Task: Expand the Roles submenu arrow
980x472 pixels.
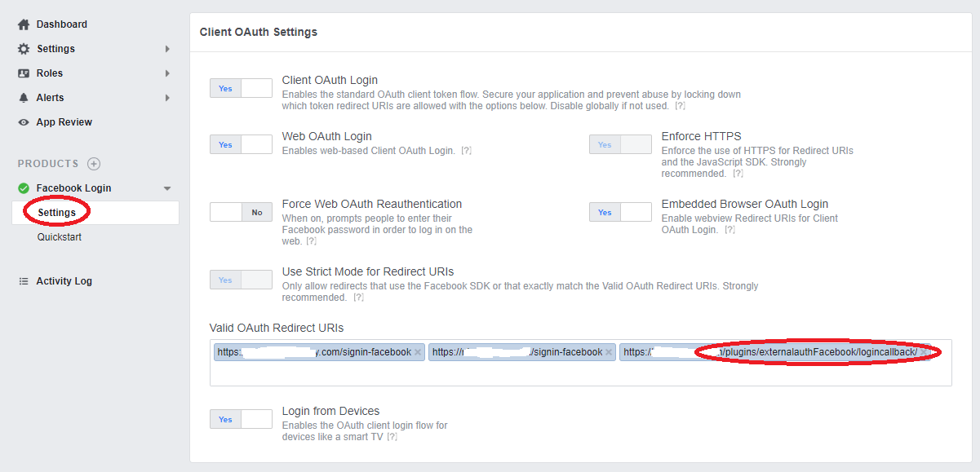Action: point(167,73)
